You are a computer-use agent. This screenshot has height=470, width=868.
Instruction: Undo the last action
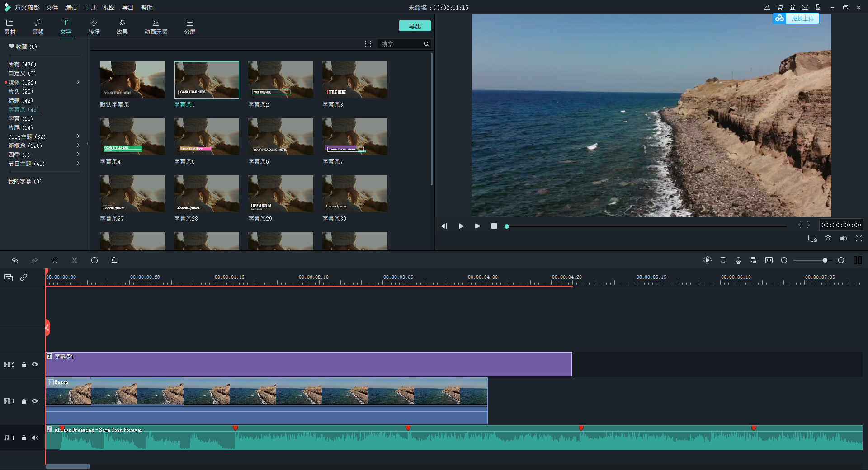pyautogui.click(x=15, y=260)
